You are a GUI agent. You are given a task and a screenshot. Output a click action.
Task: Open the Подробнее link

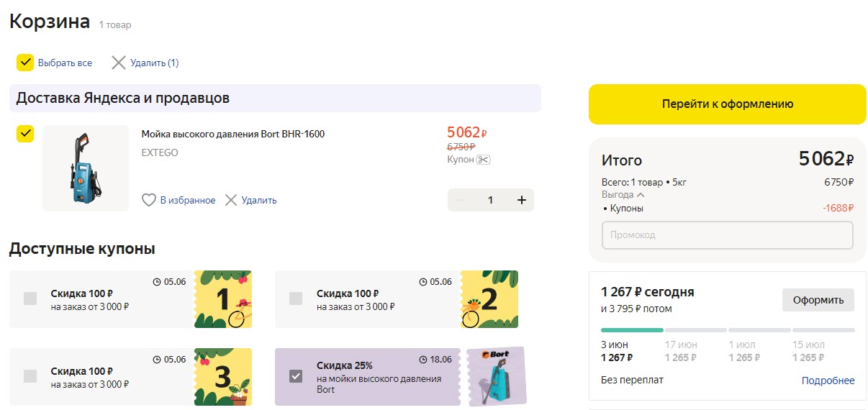(828, 381)
